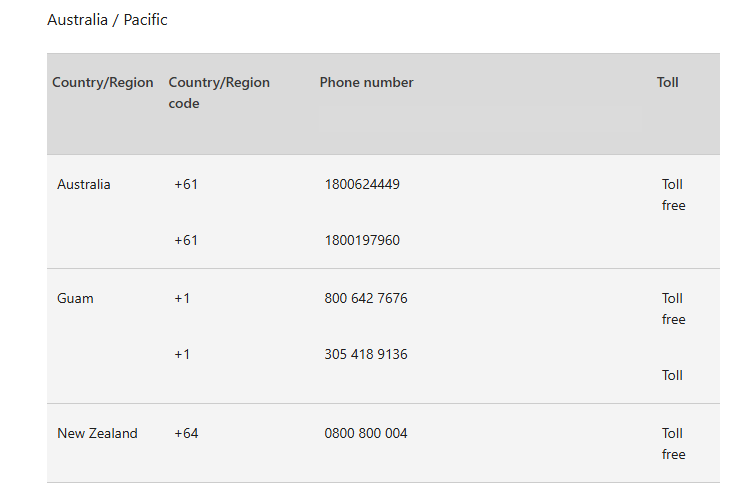Click the Toll free label for Guam

coord(674,309)
